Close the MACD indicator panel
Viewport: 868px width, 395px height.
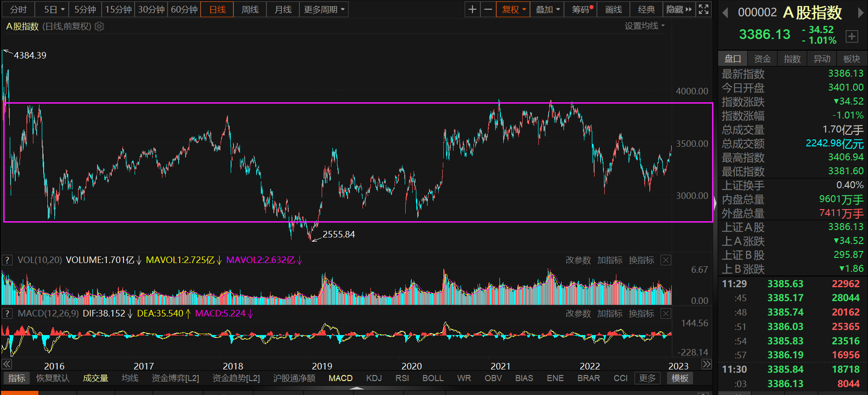click(x=666, y=314)
